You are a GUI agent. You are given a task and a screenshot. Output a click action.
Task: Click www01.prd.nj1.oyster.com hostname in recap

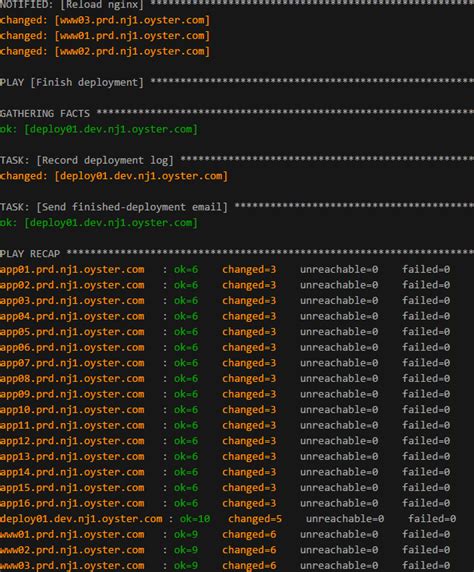click(x=72, y=534)
